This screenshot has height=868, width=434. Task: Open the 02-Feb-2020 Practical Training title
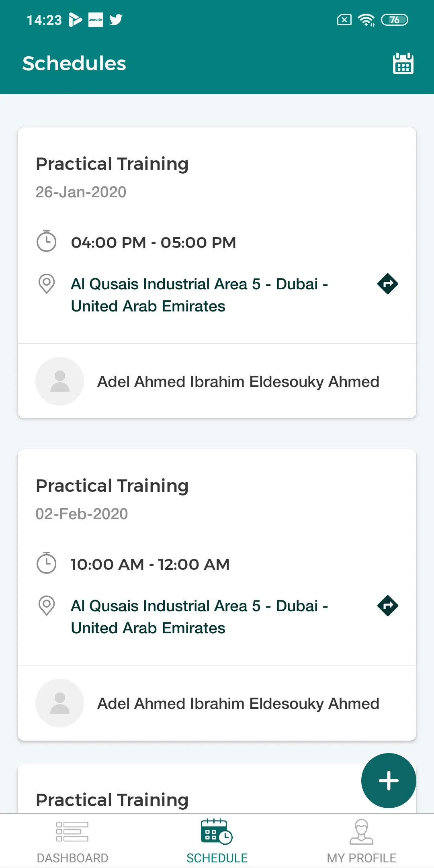pos(112,486)
